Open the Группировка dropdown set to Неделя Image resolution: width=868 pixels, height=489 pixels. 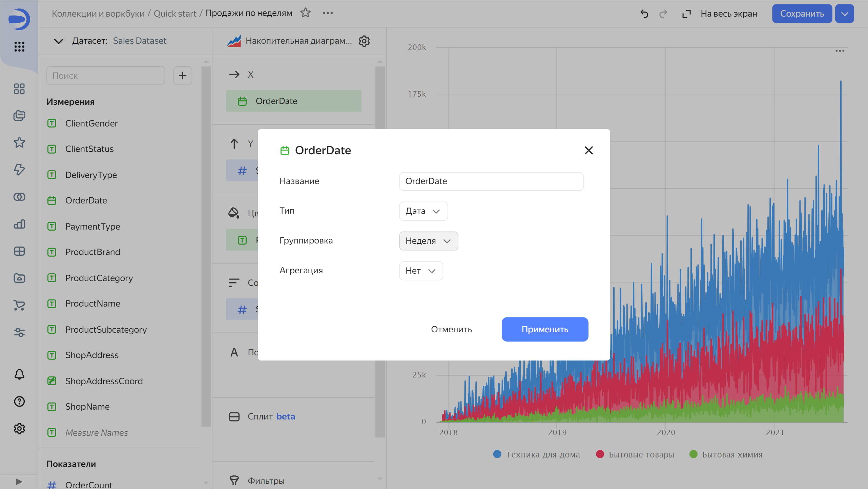[428, 241]
